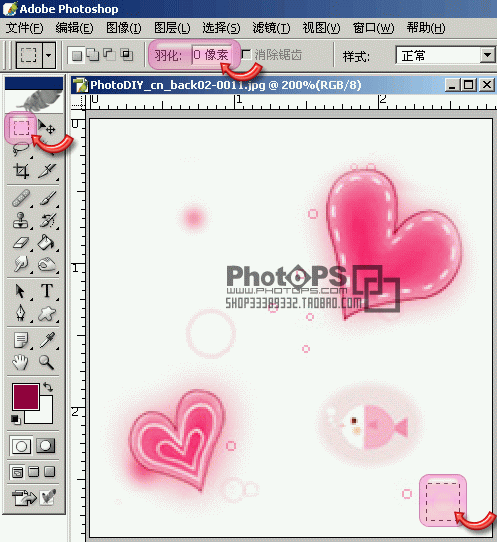The height and width of the screenshot is (542, 497).
Task: Toggle Add to selection mode button
Action: tap(93, 55)
